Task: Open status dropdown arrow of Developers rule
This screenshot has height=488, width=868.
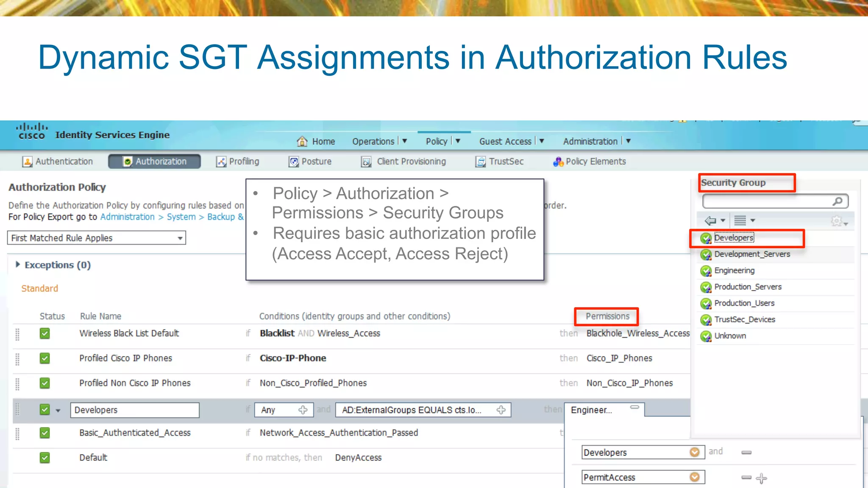Action: pyautogui.click(x=58, y=410)
